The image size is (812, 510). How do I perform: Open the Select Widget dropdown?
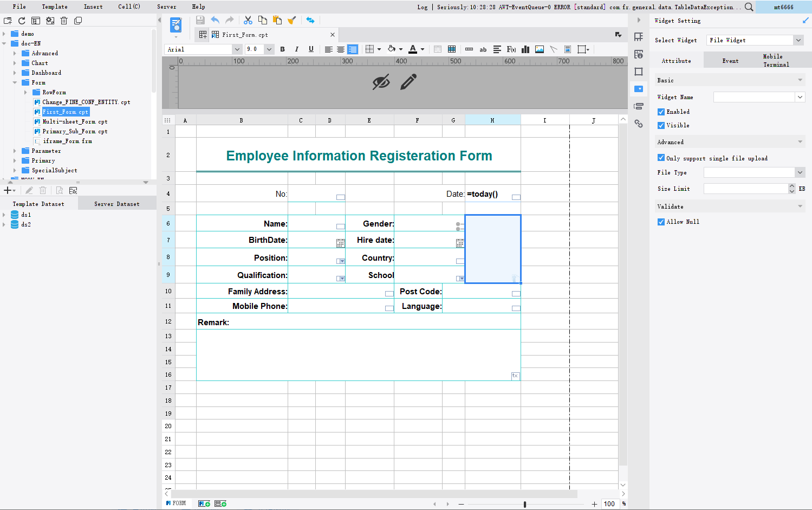(798, 40)
